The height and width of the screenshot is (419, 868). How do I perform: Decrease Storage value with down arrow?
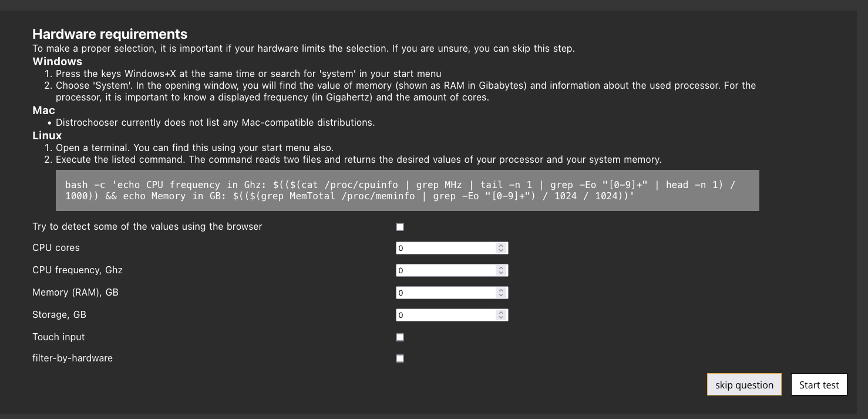[x=501, y=318]
